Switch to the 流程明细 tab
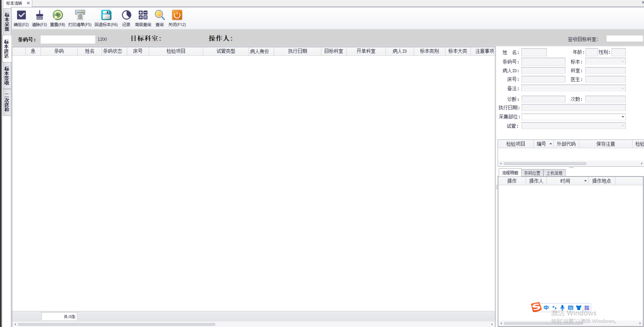The image size is (644, 327). (x=510, y=173)
